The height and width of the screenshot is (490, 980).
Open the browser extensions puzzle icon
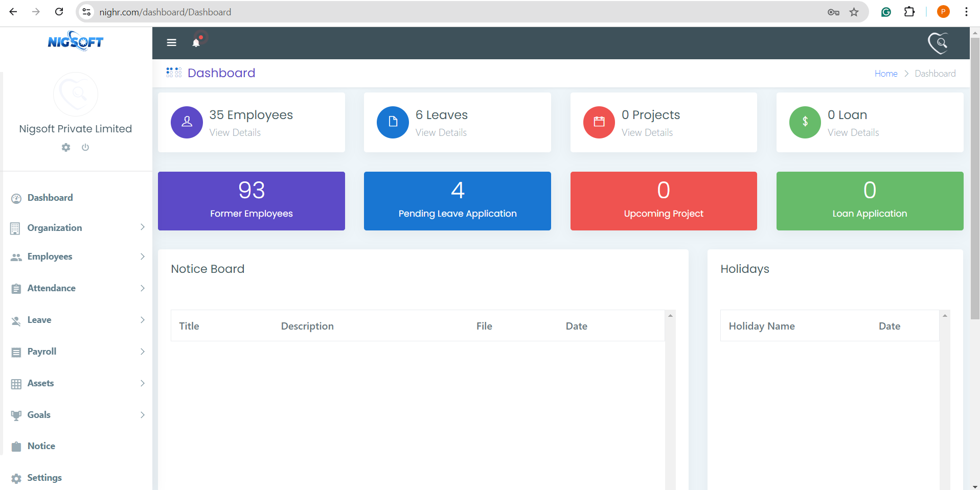click(909, 12)
